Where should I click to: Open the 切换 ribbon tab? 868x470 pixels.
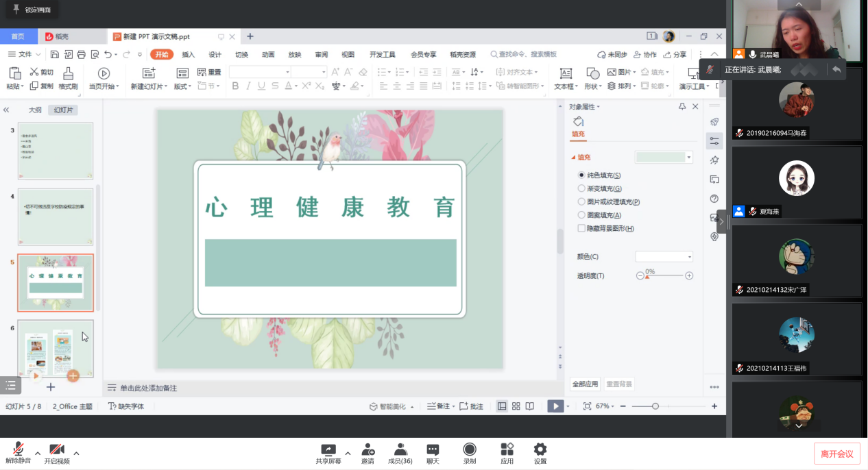pos(241,55)
